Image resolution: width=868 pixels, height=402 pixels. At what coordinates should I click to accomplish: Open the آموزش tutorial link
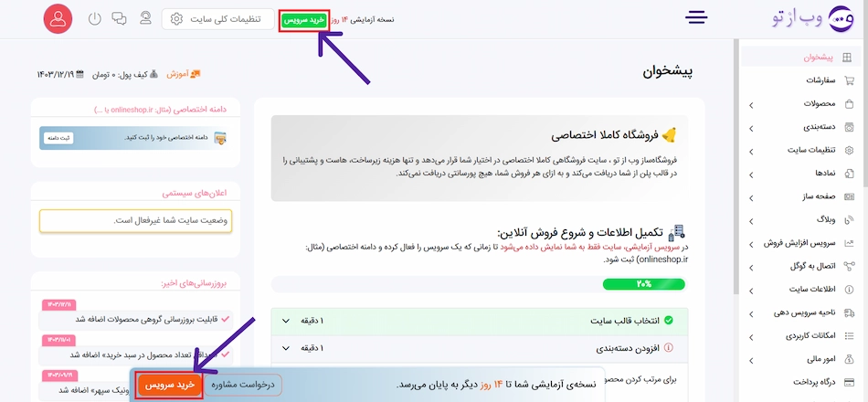[x=184, y=74]
